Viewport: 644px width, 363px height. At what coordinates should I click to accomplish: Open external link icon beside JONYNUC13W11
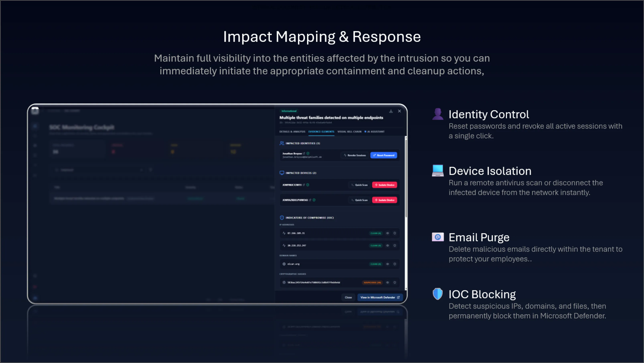(304, 185)
